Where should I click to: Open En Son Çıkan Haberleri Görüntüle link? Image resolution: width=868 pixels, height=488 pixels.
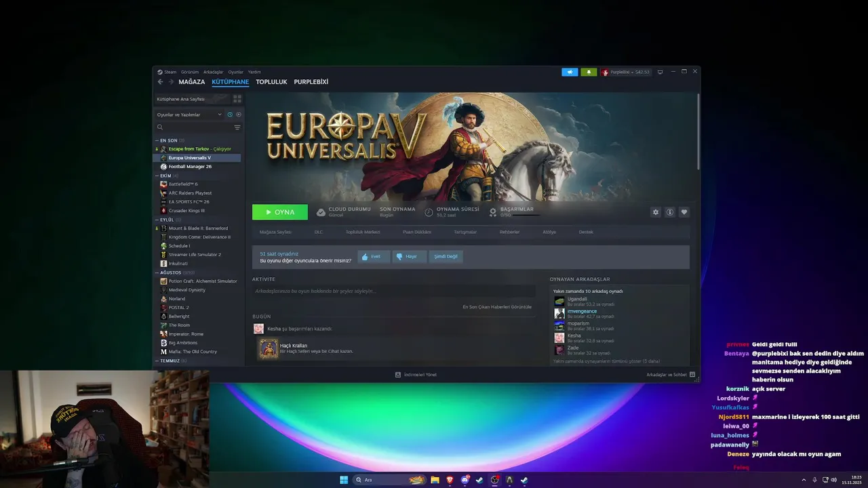click(x=497, y=307)
